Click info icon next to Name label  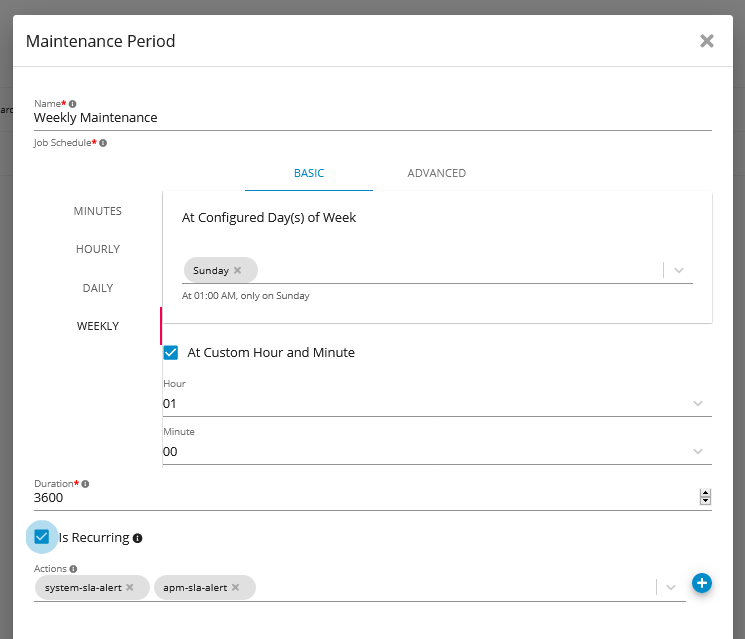pos(73,104)
